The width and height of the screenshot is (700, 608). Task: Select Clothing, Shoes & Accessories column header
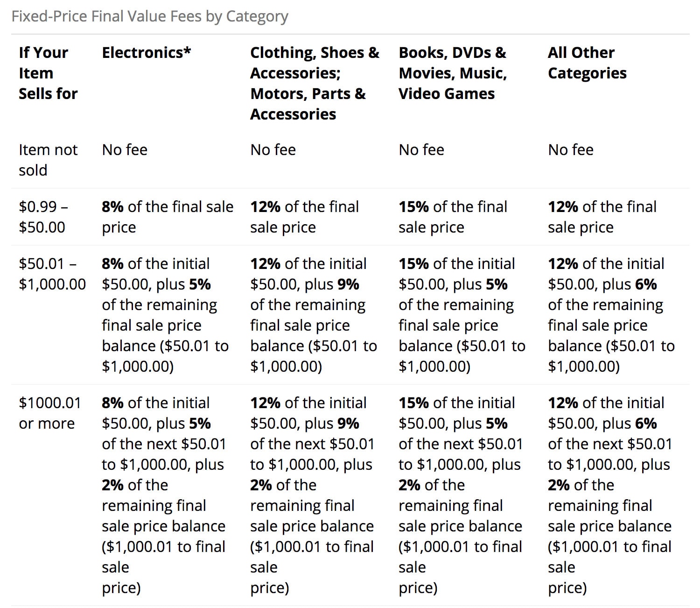coord(315,83)
